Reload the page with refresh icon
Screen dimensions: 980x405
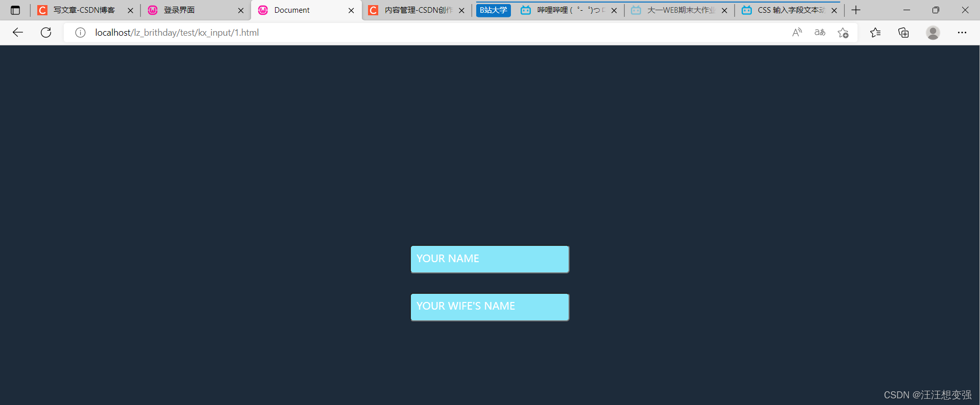(x=46, y=33)
